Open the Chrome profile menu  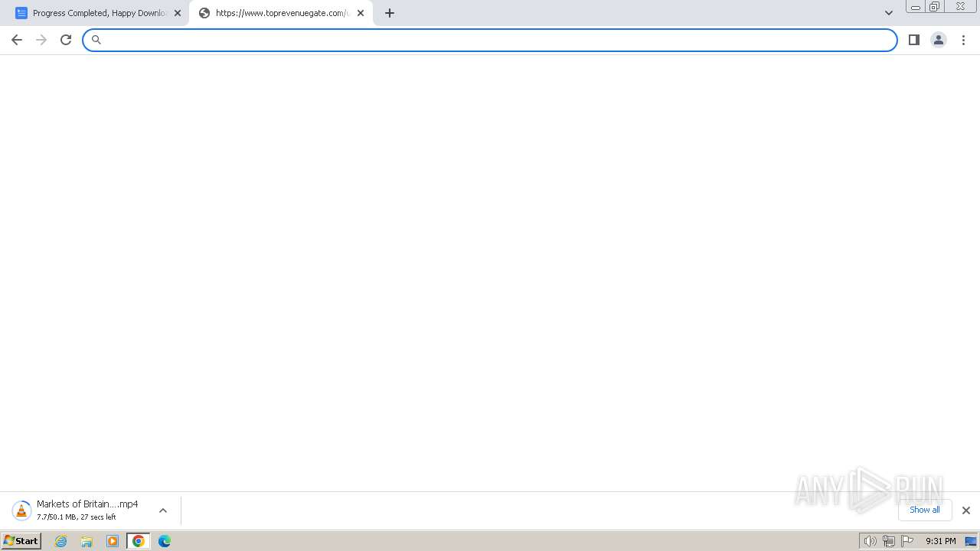[939, 40]
